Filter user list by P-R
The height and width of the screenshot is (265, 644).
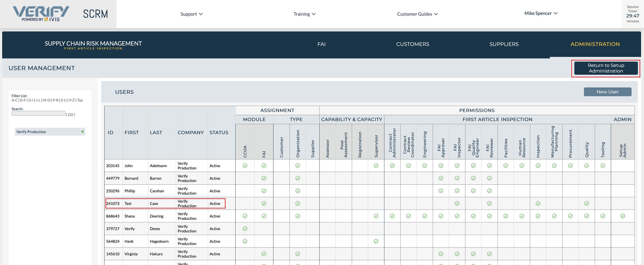(56, 100)
